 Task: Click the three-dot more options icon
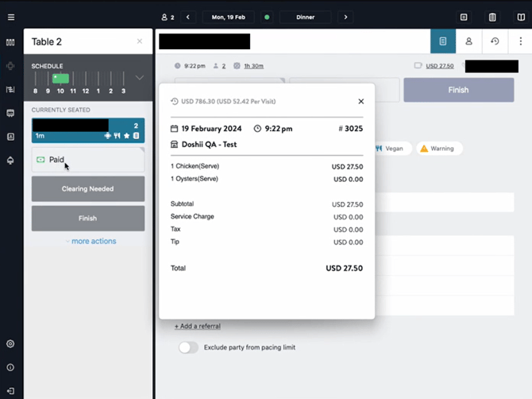(519, 41)
